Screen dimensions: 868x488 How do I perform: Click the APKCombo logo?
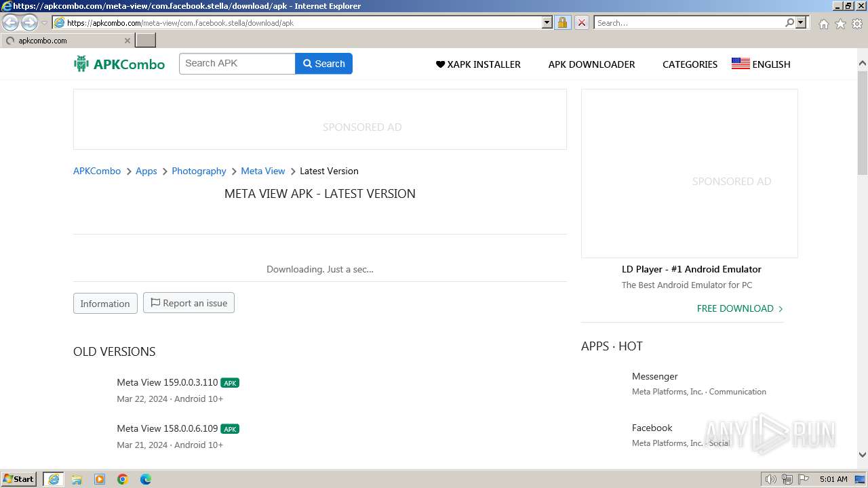click(x=119, y=64)
